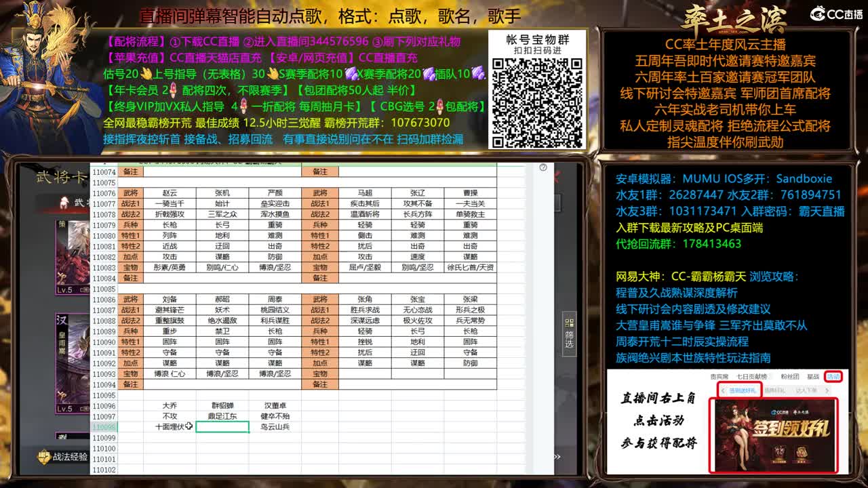The width and height of the screenshot is (868, 488).
Task: Click the 张宝 cell
Action: [417, 300]
